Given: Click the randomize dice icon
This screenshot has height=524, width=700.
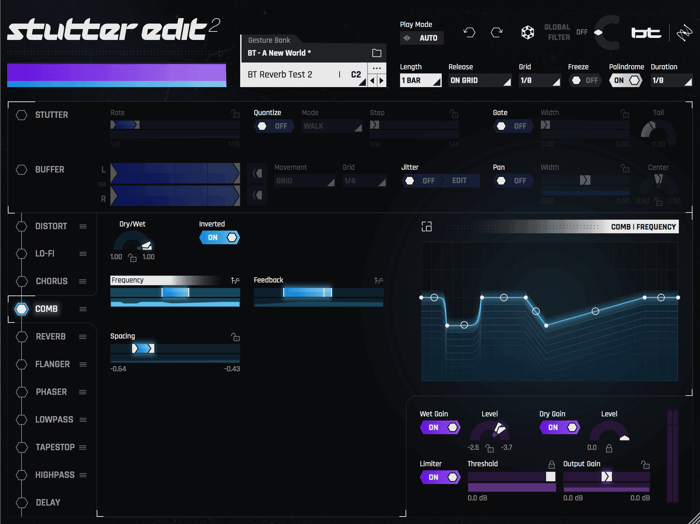Looking at the screenshot, I should tap(528, 33).
